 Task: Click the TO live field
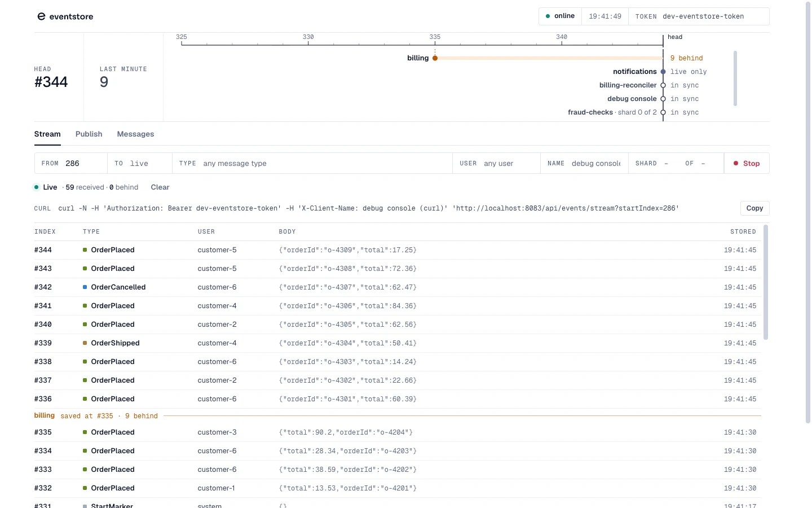140,163
